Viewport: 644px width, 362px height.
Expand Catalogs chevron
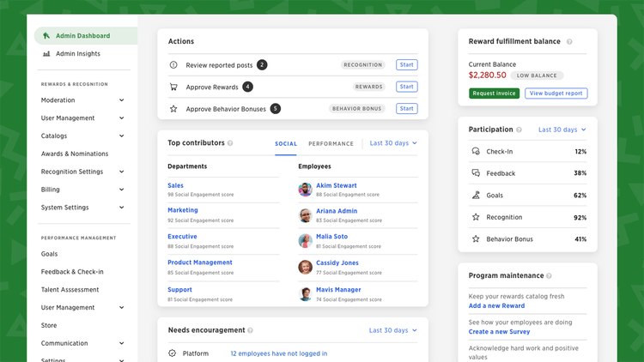(x=122, y=136)
